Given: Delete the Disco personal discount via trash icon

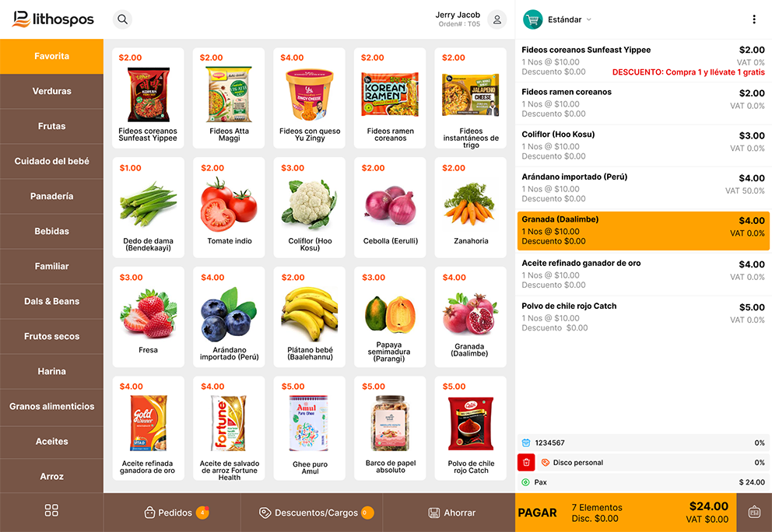Looking at the screenshot, I should coord(525,461).
